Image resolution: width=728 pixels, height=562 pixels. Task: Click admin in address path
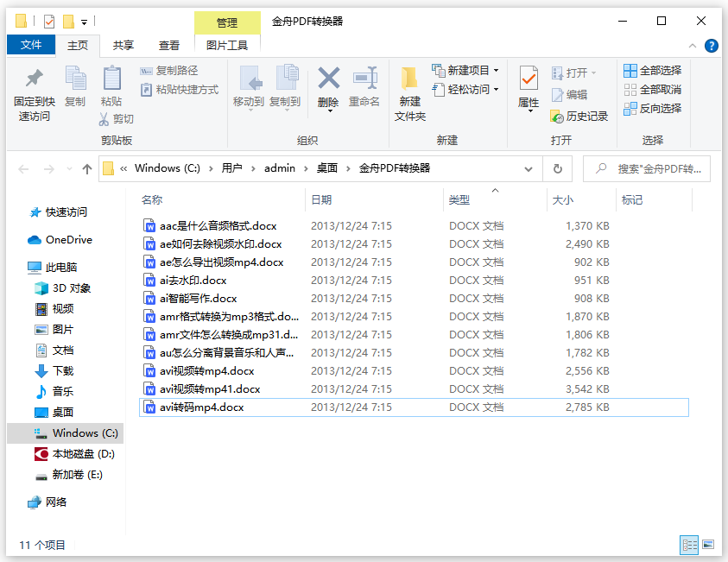(280, 168)
